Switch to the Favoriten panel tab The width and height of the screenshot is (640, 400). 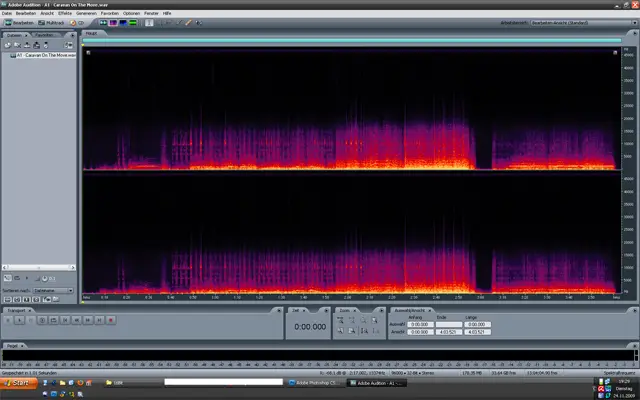44,35
